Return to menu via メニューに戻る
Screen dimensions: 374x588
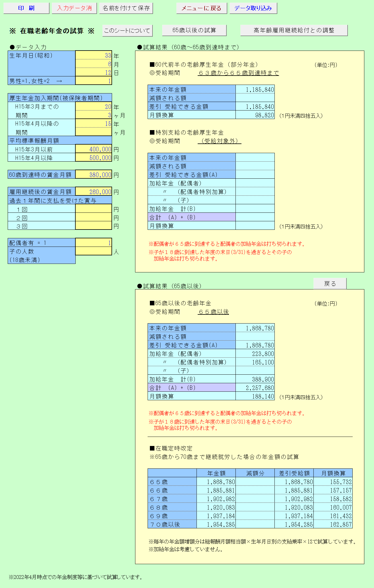(201, 8)
